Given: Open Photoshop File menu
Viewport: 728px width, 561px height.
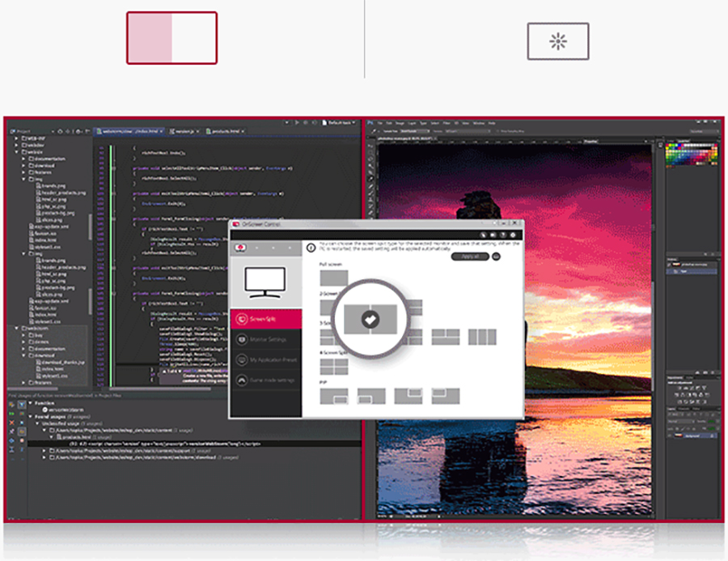Looking at the screenshot, I should pyautogui.click(x=380, y=123).
